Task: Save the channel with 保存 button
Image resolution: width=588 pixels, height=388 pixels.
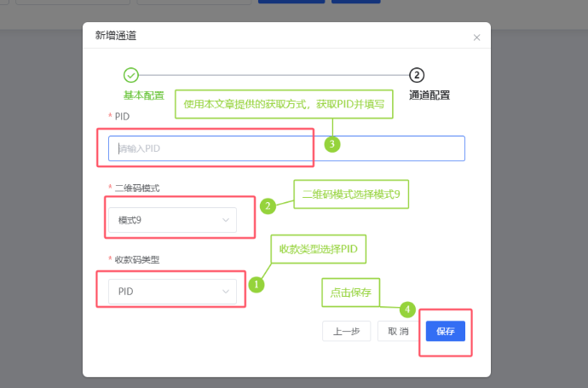Action: click(x=445, y=331)
